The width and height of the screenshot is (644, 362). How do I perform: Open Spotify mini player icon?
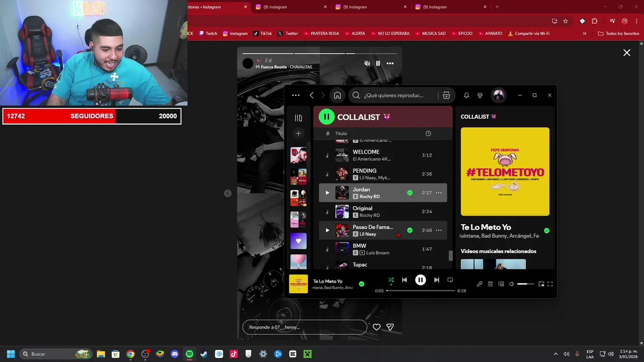point(541,284)
